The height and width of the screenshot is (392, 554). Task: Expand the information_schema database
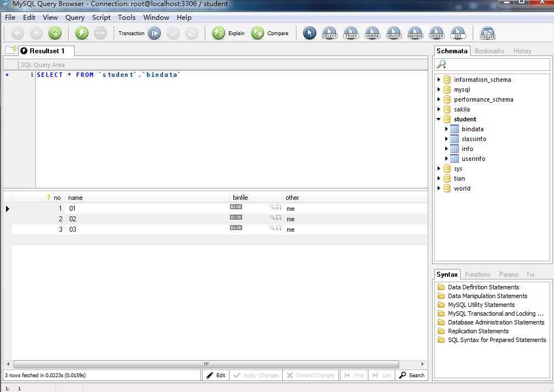click(439, 80)
